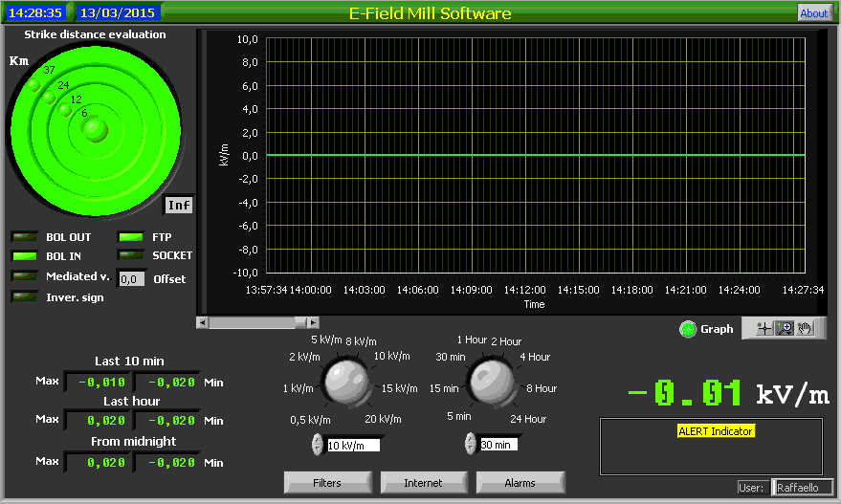Click the 14:27:34 x-axis end time
Viewport: 841px width, 504px height.
tap(803, 290)
